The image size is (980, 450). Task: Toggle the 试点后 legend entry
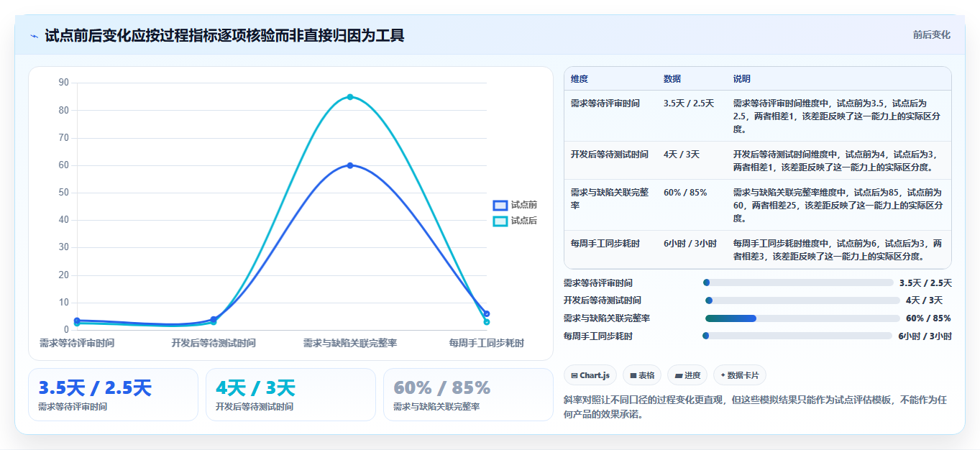tap(515, 221)
